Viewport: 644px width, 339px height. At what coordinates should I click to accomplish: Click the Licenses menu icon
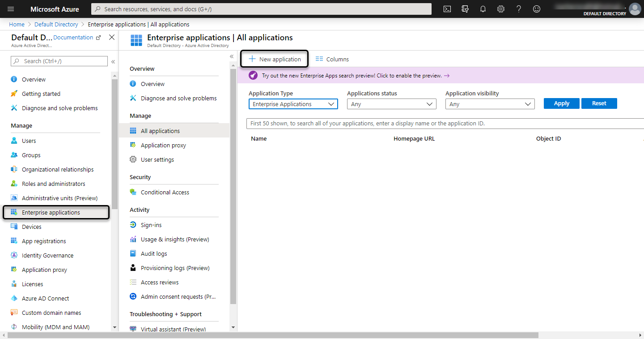[x=14, y=284]
